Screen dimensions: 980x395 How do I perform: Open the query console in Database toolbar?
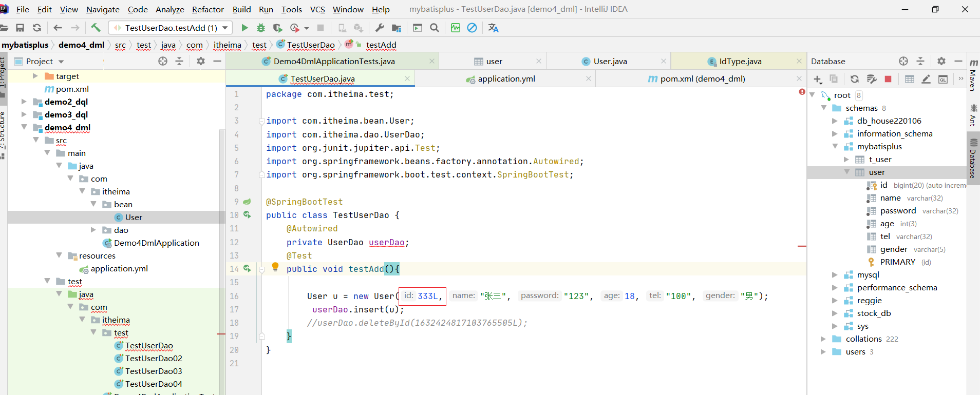pyautogui.click(x=943, y=79)
